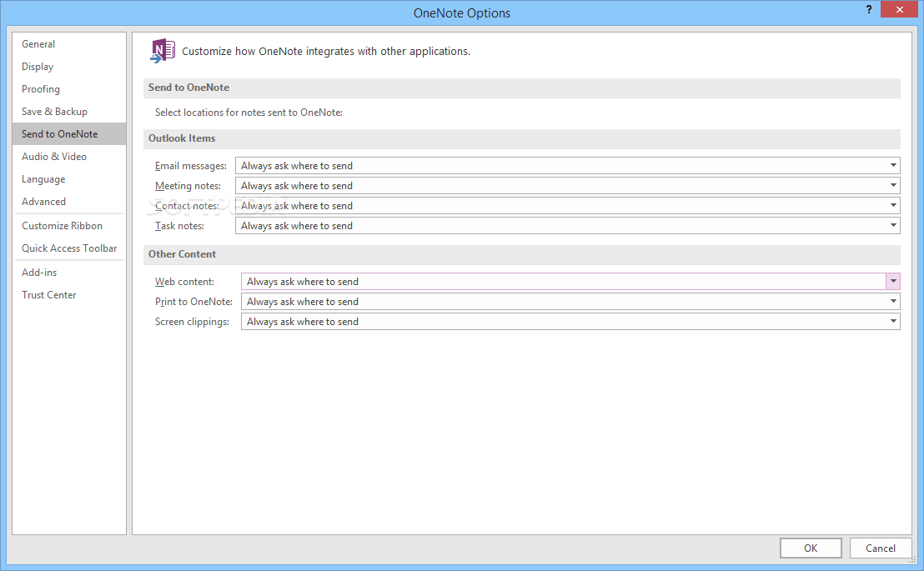Go to Trust Center settings
Screen dimensions: 924x571
click(69, 294)
